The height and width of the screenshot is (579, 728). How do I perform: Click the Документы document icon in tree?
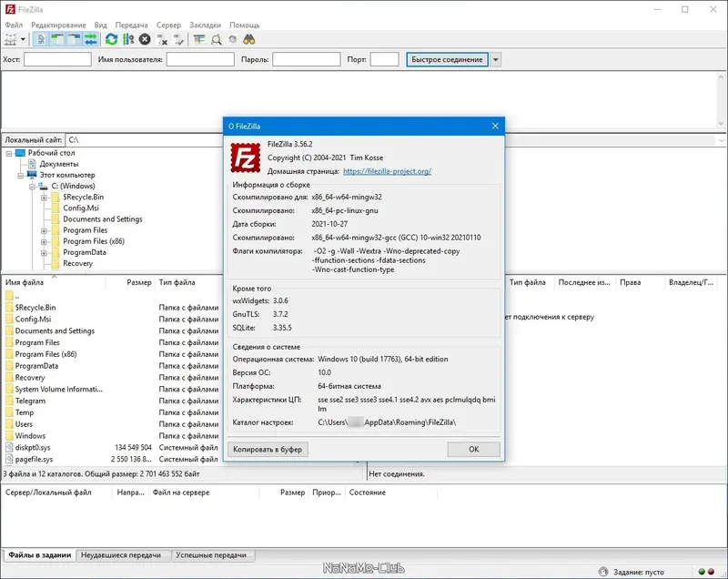pos(32,164)
